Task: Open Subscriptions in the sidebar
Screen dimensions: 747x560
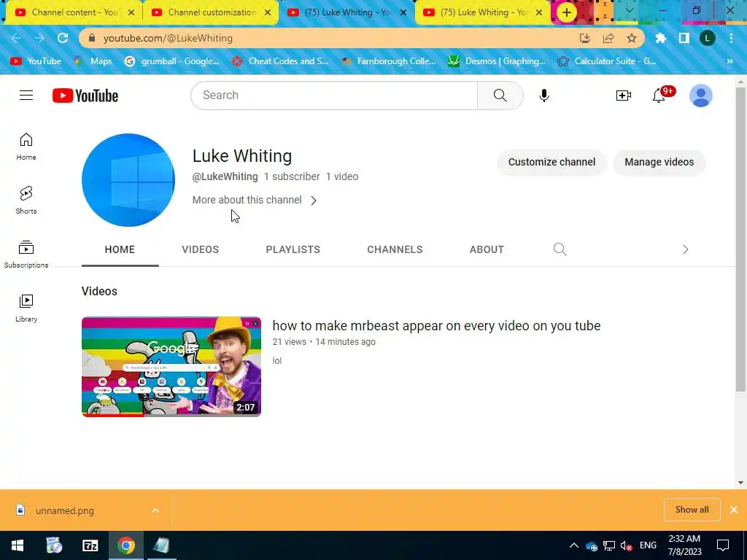Action: 26,254
